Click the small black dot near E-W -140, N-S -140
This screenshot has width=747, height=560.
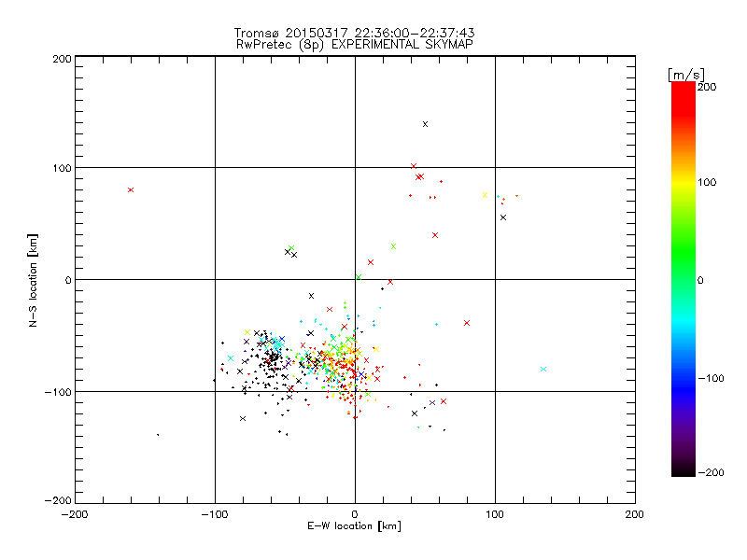[x=158, y=435]
